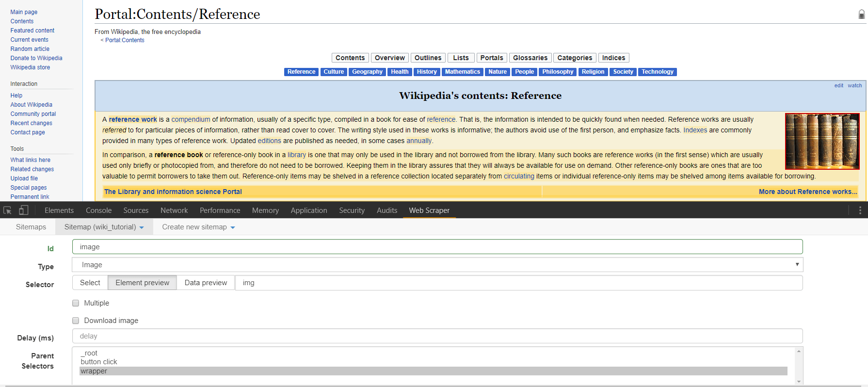
Task: Click the delay input field
Action: [x=437, y=336]
